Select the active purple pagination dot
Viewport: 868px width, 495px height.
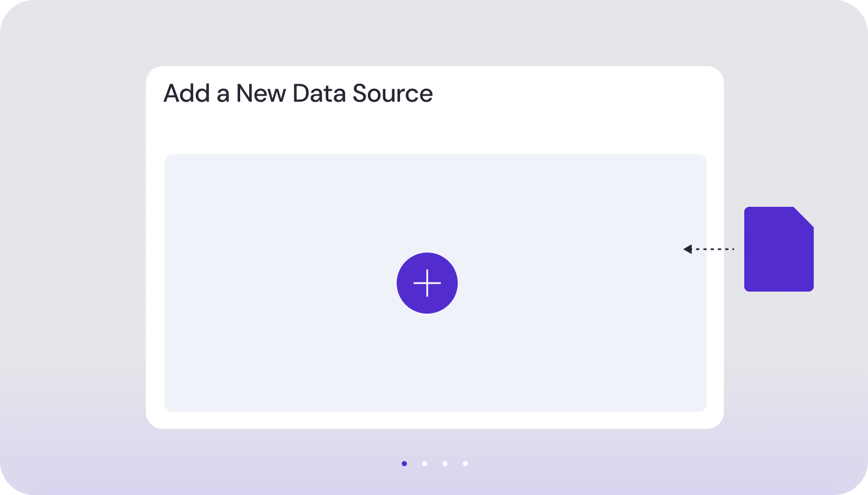pos(404,463)
